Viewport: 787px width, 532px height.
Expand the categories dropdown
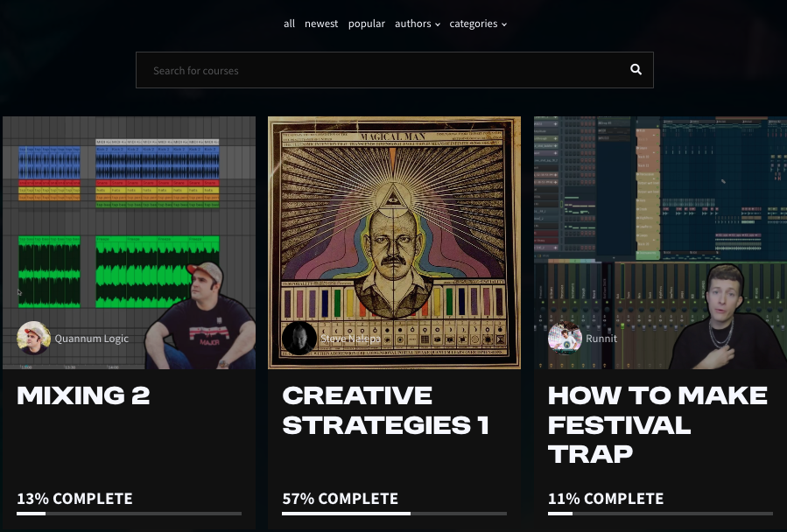coord(478,24)
